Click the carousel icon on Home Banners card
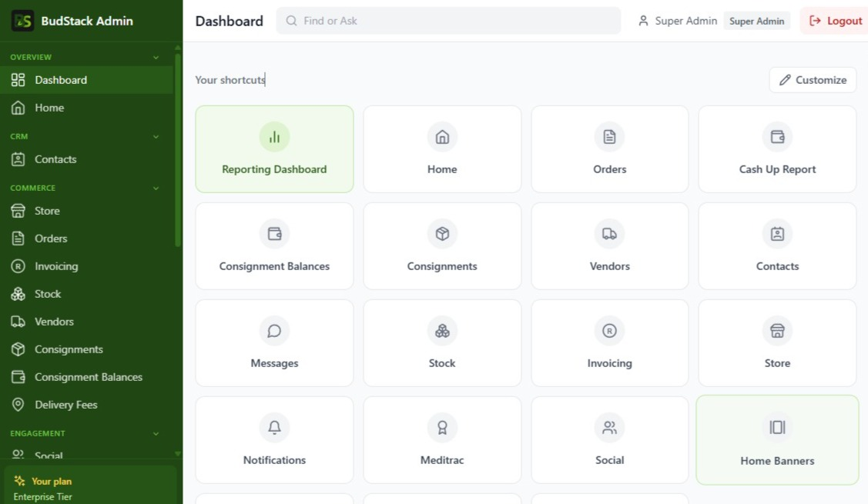This screenshot has height=504, width=868. [777, 427]
